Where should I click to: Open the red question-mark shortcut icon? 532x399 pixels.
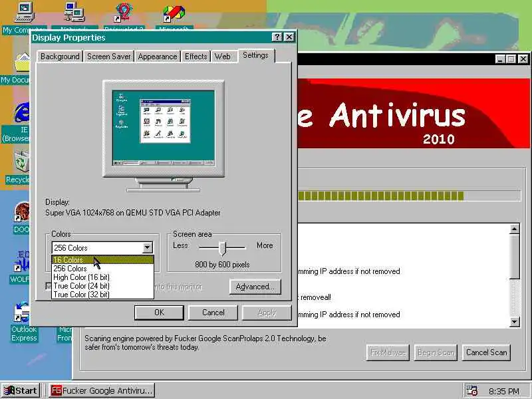pyautogui.click(x=123, y=13)
